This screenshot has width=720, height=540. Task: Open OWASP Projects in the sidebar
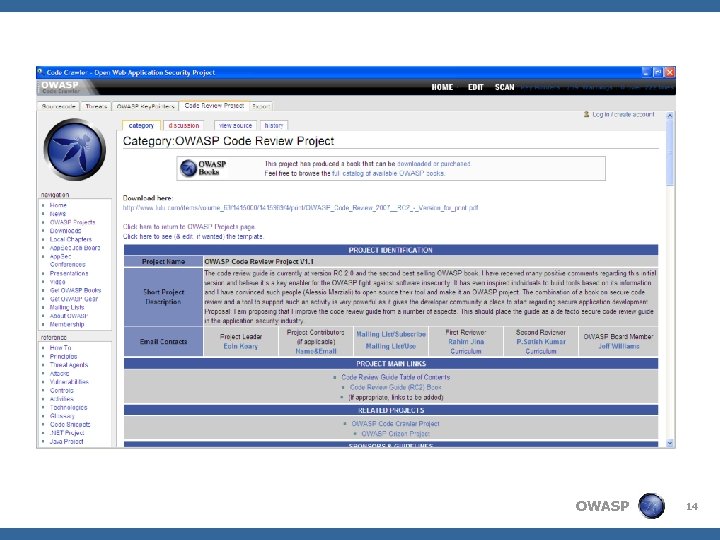click(x=73, y=222)
